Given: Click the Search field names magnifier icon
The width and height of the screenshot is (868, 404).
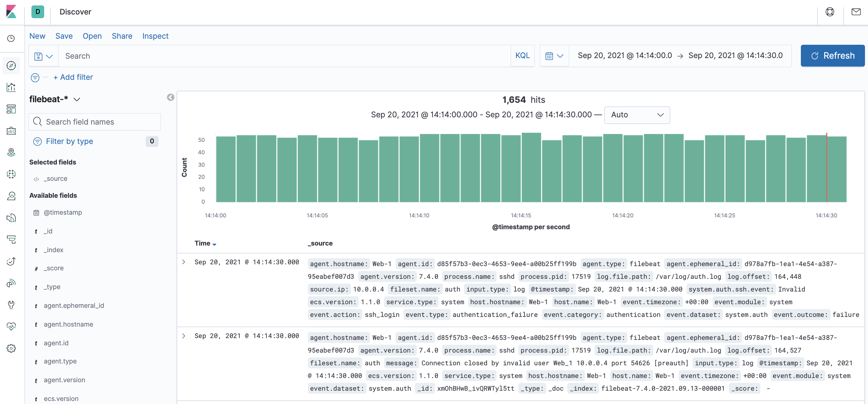Looking at the screenshot, I should click(38, 122).
